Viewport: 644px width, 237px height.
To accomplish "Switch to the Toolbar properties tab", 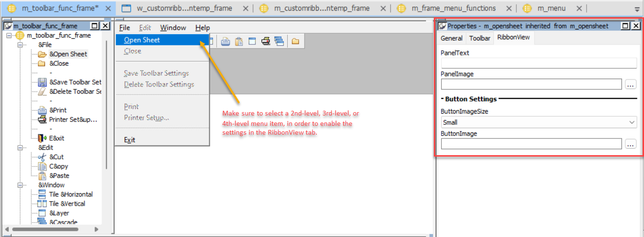I will pos(480,38).
